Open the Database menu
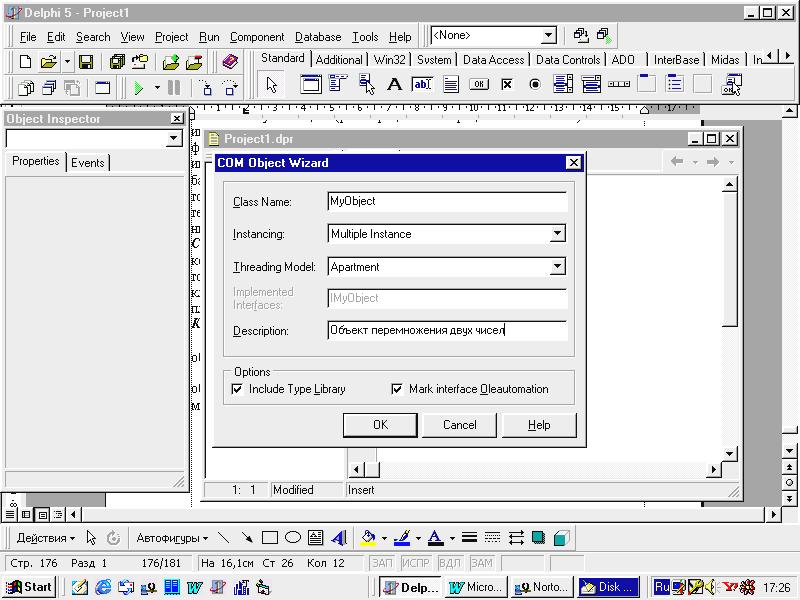The height and width of the screenshot is (600, 800). (x=318, y=37)
